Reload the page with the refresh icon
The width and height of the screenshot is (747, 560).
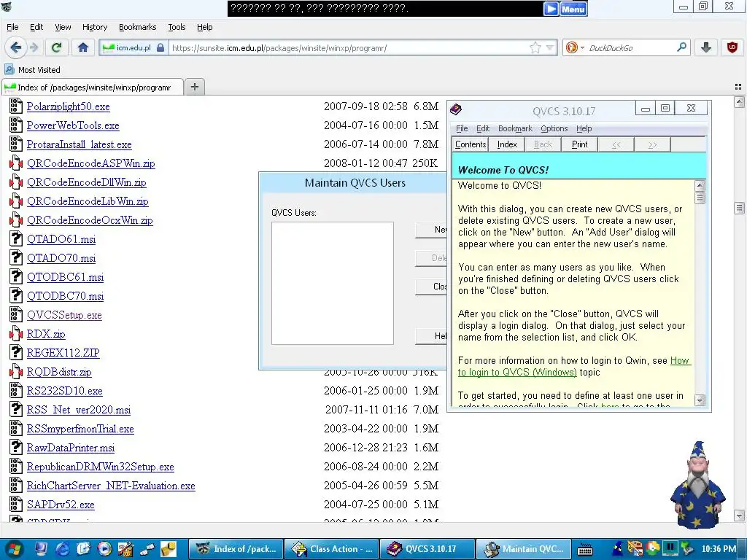click(x=57, y=47)
